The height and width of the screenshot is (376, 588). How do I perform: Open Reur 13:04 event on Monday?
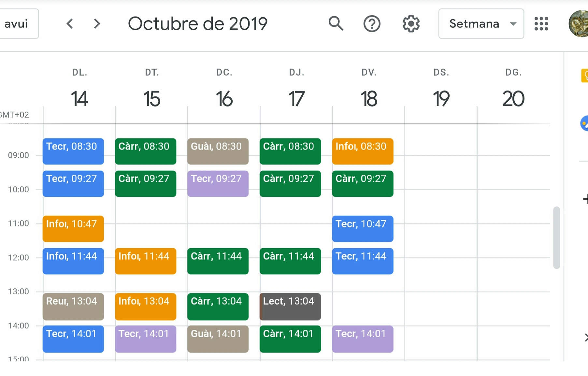(x=73, y=307)
